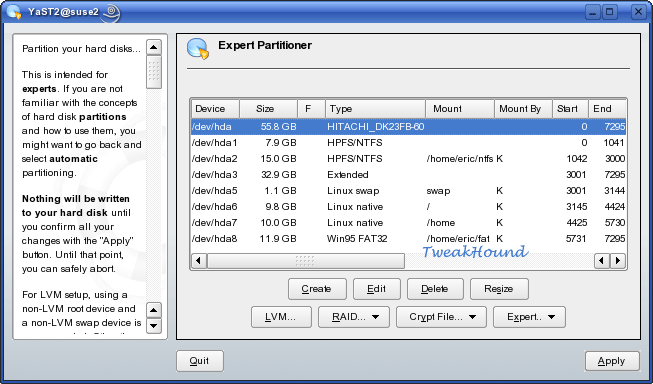Select the /dev/hda1 partition row
This screenshot has width=653, height=384.
408,143
